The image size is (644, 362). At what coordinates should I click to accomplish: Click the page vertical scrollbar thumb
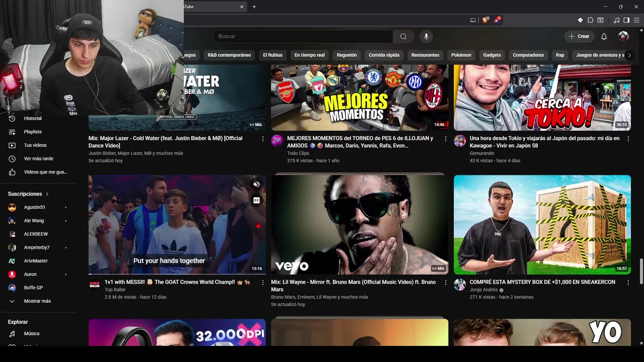click(640, 271)
